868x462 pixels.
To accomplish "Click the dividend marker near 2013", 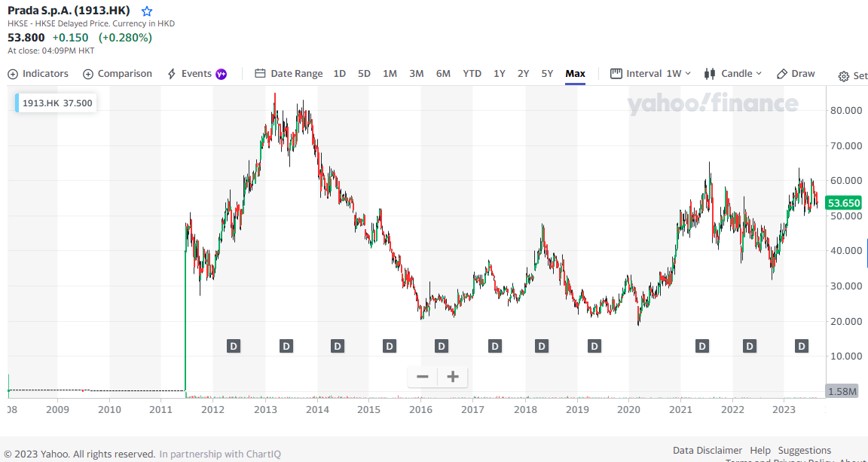I will click(286, 346).
